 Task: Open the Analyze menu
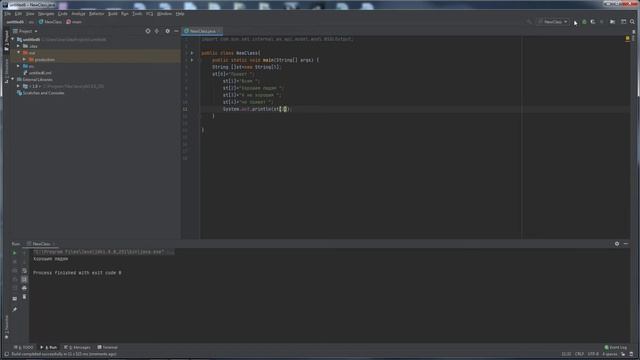click(78, 14)
